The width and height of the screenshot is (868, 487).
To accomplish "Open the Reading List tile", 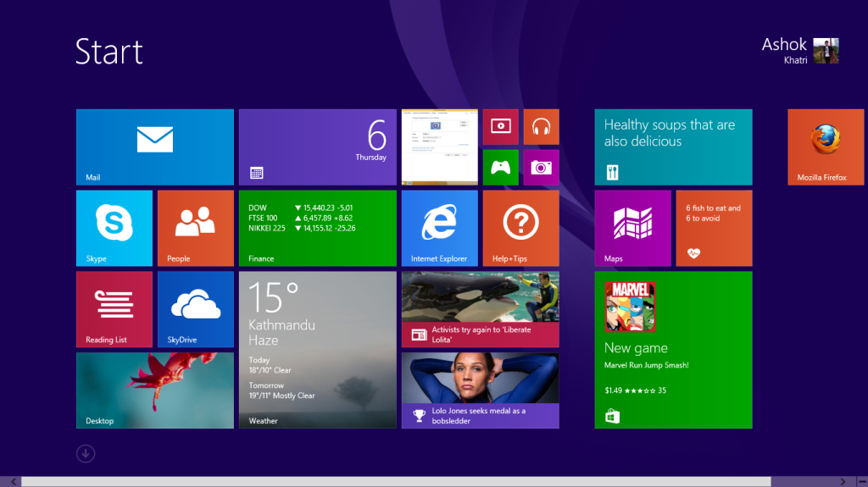I will 114,309.
